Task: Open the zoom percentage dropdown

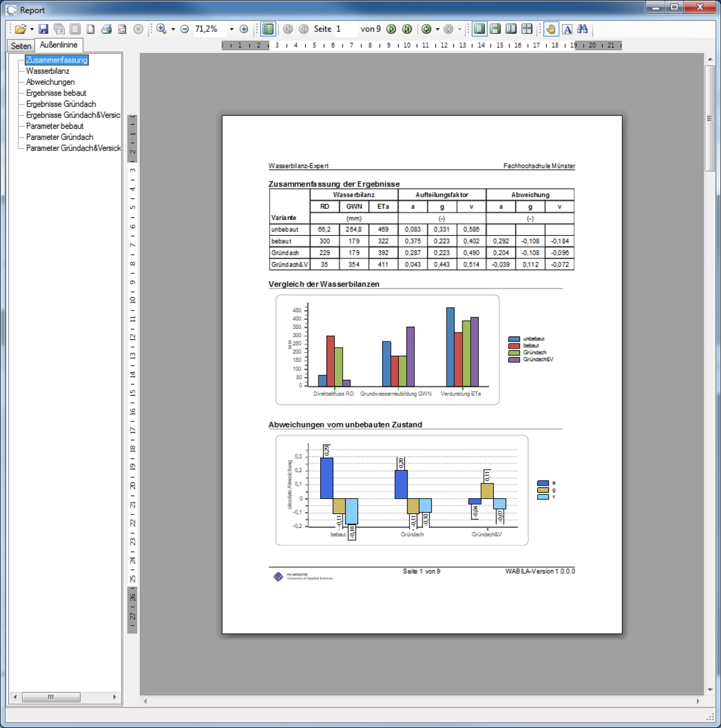Action: (x=231, y=29)
